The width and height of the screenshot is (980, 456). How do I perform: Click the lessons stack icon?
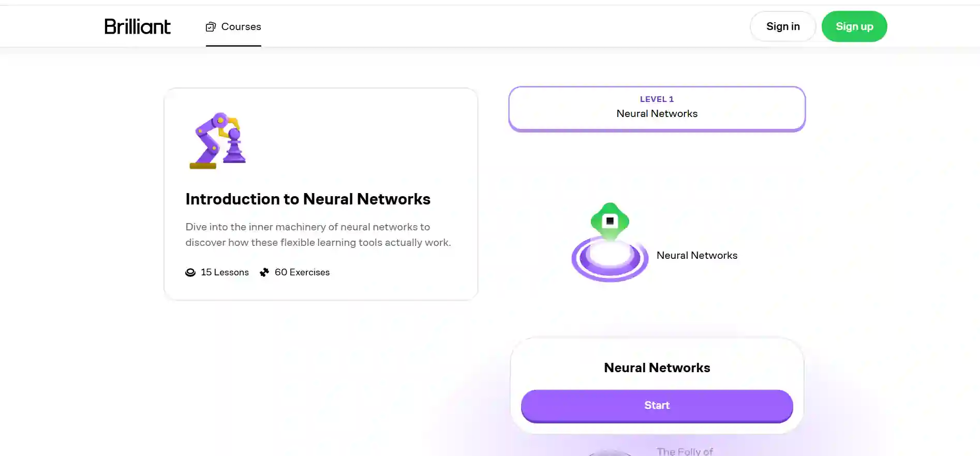pos(190,273)
